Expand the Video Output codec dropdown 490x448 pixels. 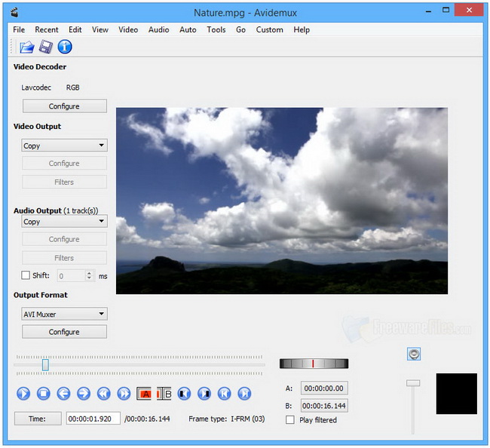tap(64, 146)
